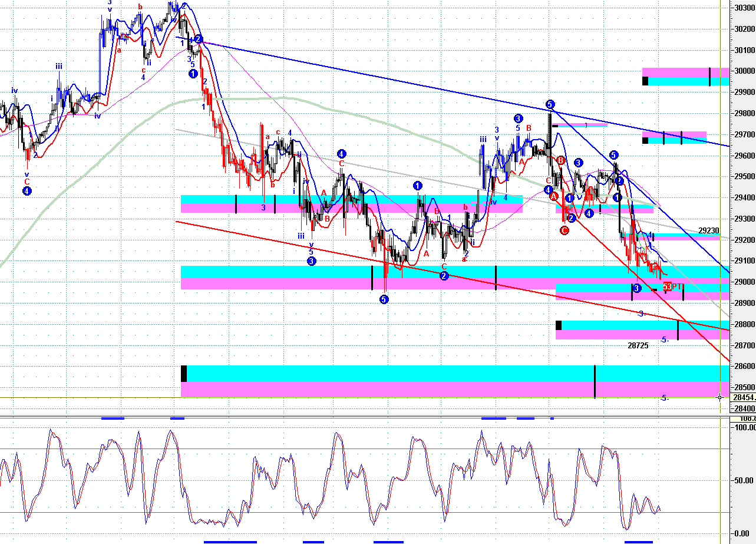Select the red circled A wave marker
The height and width of the screenshot is (544, 756).
tap(554, 196)
